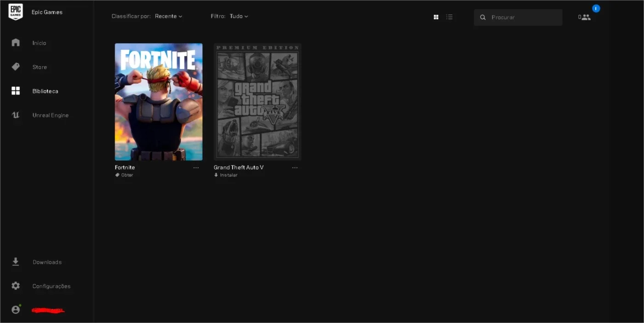This screenshot has height=323, width=644.
Task: Click Obter under Fortnite
Action: tap(124, 175)
